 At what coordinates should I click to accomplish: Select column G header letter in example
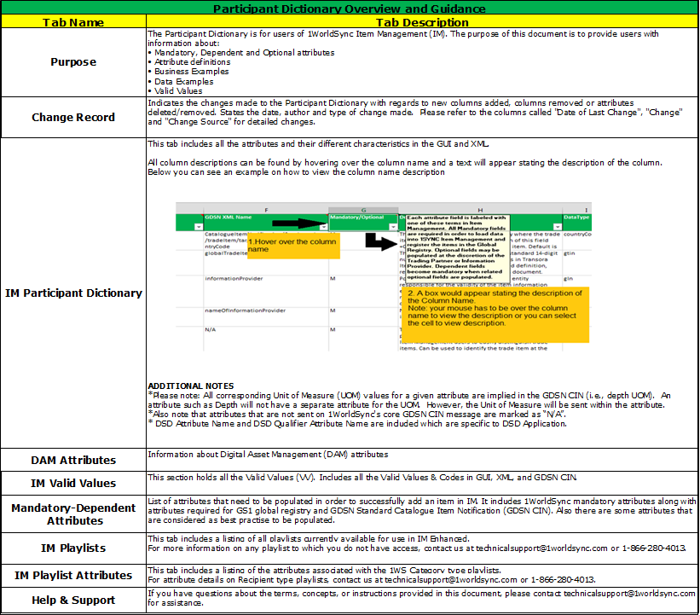[x=363, y=209]
